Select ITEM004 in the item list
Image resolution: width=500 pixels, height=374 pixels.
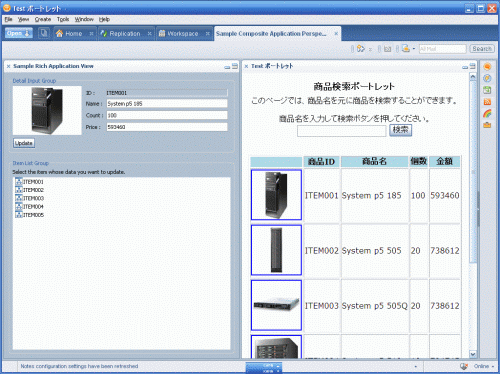click(30, 207)
